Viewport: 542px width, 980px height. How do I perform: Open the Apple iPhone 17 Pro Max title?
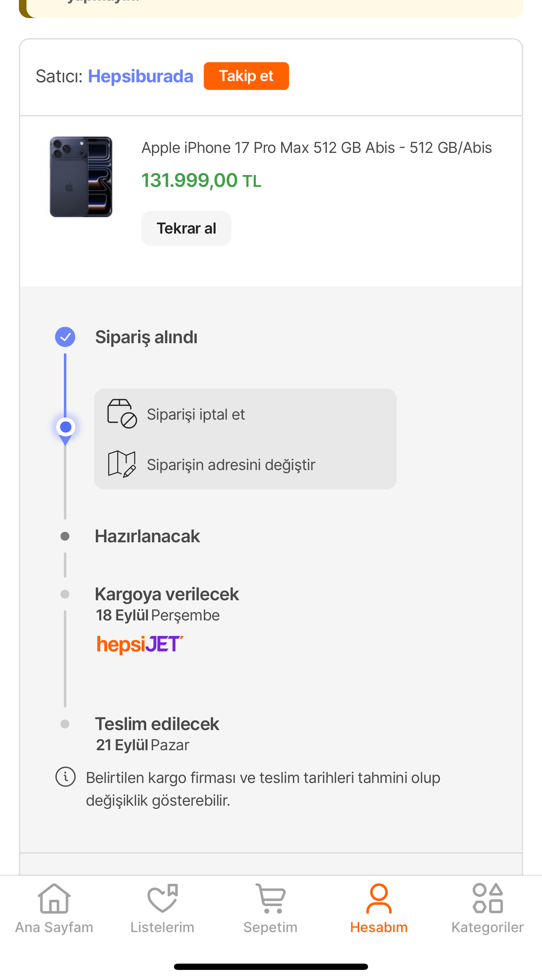pos(316,148)
